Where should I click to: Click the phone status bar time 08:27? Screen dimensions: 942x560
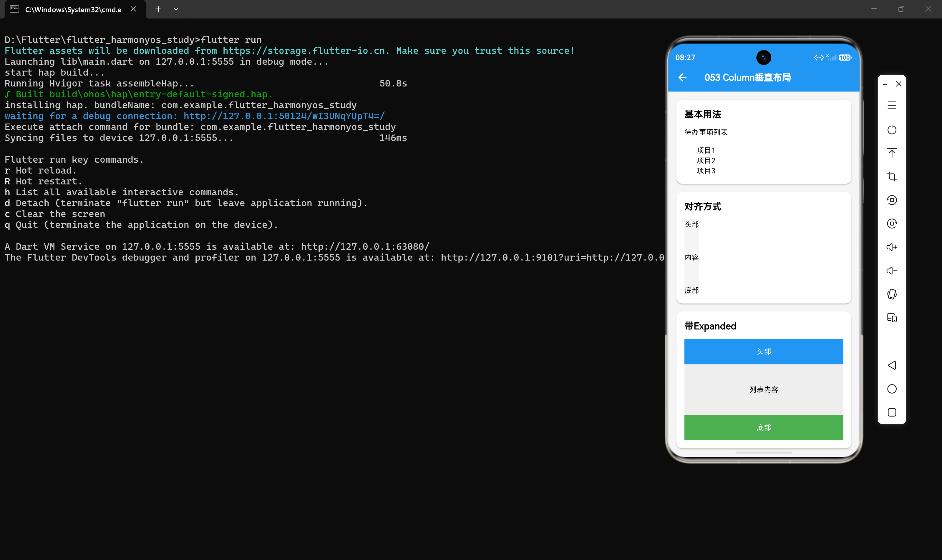coord(685,58)
